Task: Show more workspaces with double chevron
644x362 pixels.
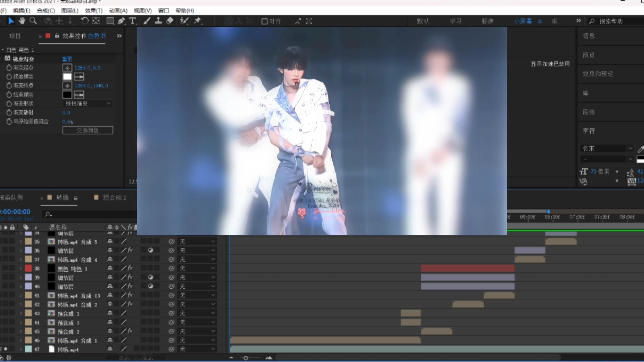Action: 579,21
